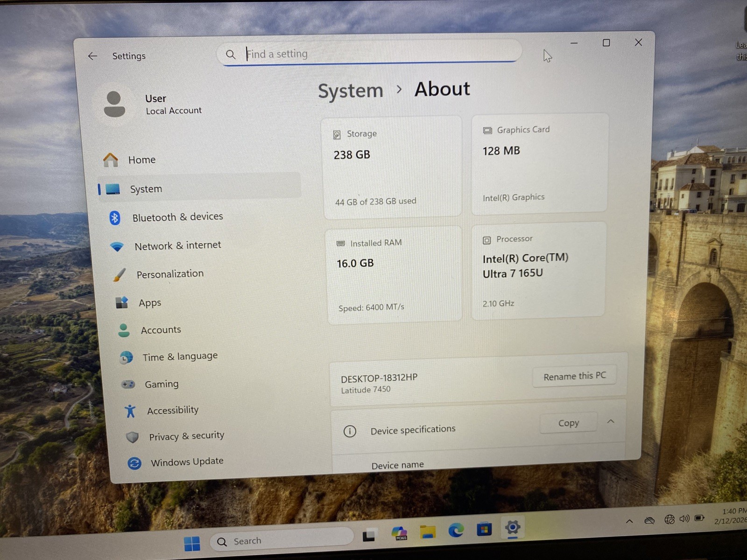The width and height of the screenshot is (747, 560).
Task: Click the Wi-Fi network icon in sidebar
Action: point(117,246)
